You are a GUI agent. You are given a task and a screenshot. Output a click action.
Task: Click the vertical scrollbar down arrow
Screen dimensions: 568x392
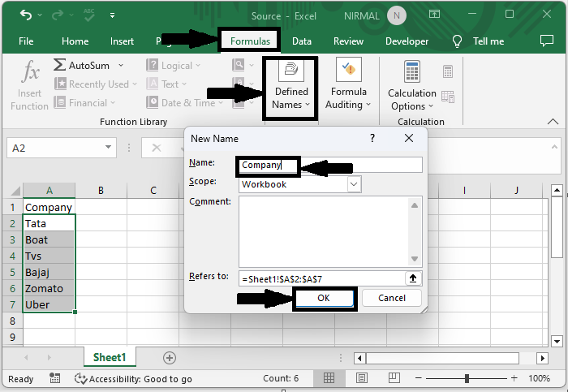pyautogui.click(x=557, y=341)
